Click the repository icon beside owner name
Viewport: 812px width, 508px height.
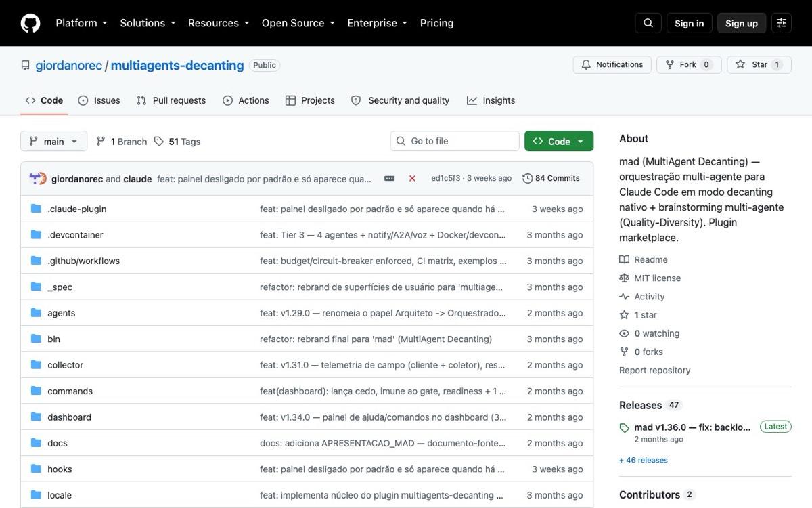point(25,66)
